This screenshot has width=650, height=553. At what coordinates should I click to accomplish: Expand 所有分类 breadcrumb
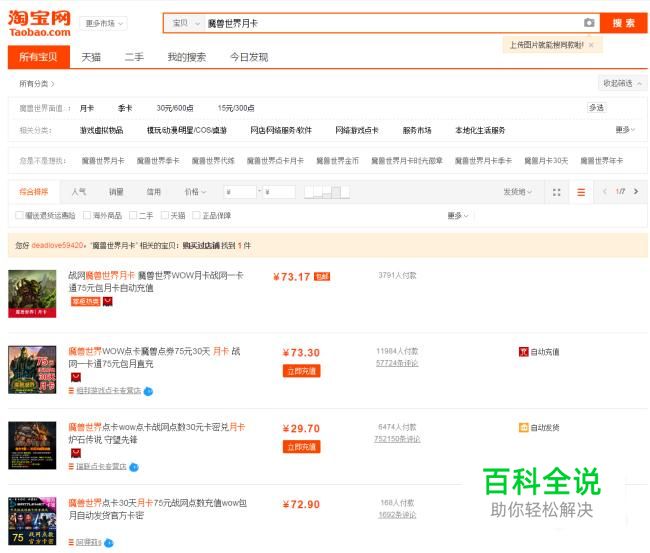coord(36,84)
